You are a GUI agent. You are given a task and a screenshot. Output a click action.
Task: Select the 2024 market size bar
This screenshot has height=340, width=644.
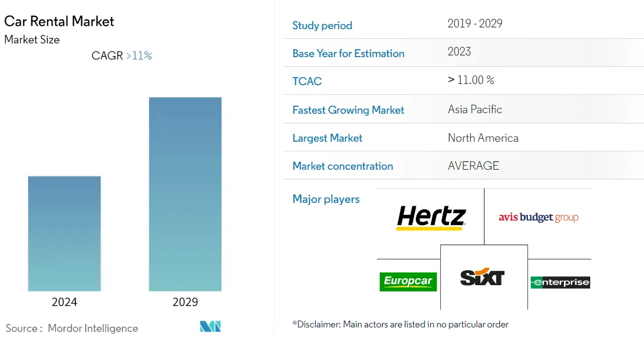(x=64, y=234)
